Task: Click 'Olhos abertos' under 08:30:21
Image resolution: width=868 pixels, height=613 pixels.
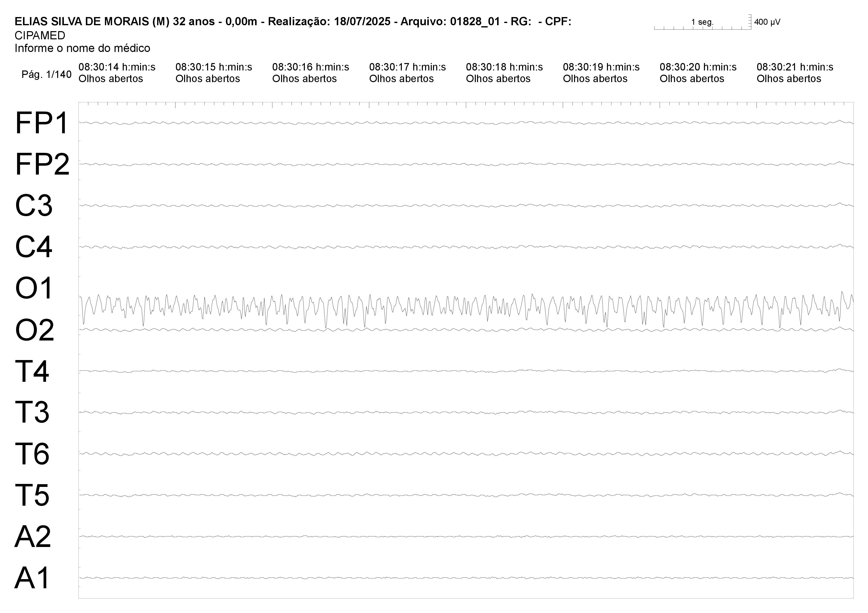Action: [789, 79]
